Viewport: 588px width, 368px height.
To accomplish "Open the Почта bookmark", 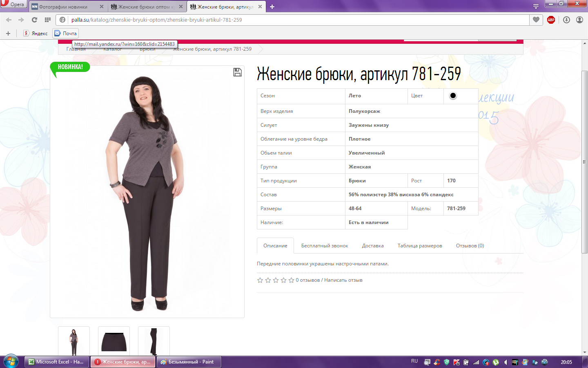I will click(66, 34).
